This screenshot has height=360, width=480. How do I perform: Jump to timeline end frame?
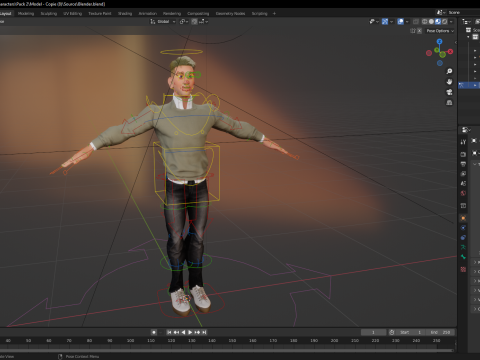click(x=204, y=332)
